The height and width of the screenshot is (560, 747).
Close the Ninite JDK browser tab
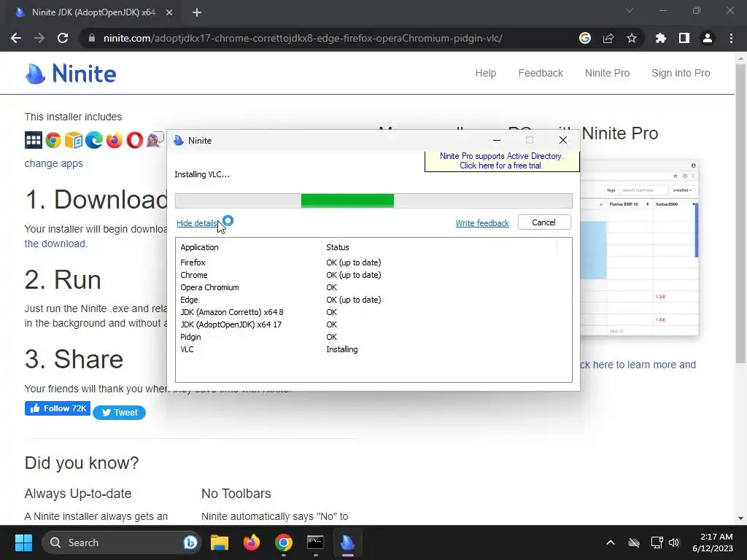(169, 12)
